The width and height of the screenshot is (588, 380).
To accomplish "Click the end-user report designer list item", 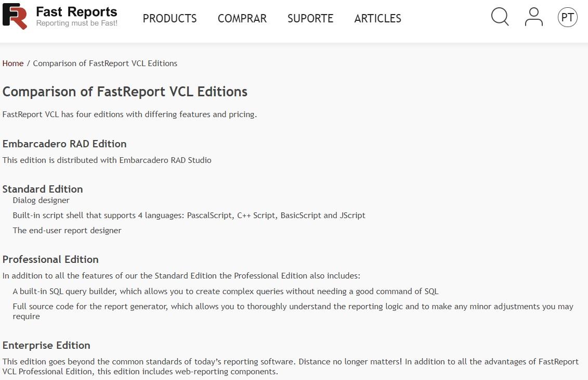I will click(x=67, y=231).
